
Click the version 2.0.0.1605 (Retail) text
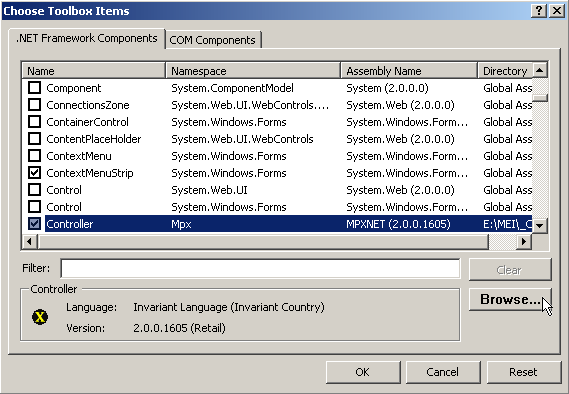click(x=179, y=328)
